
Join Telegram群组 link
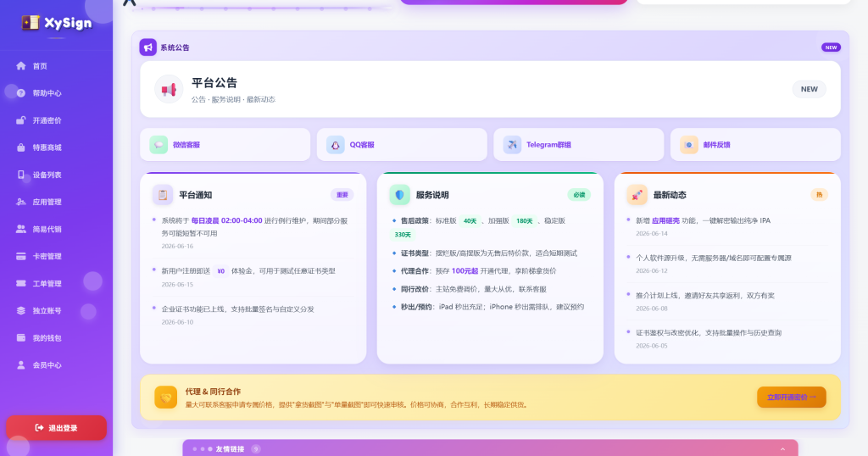(578, 144)
